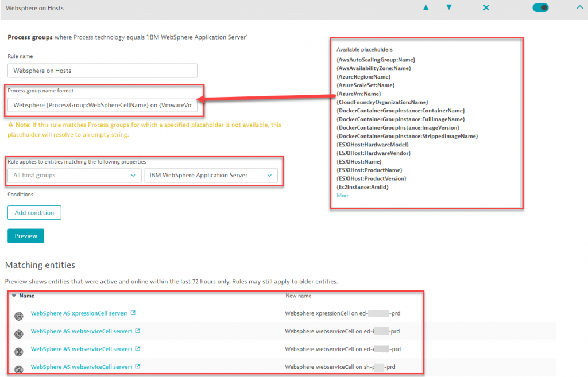This screenshot has height=377, width=588.
Task: Open the WebSphere AS xpressionCell server1 link
Action: click(x=80, y=314)
